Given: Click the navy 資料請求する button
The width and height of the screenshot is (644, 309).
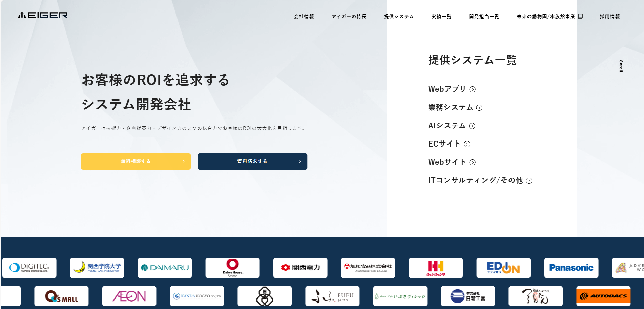Looking at the screenshot, I should click(x=252, y=161).
